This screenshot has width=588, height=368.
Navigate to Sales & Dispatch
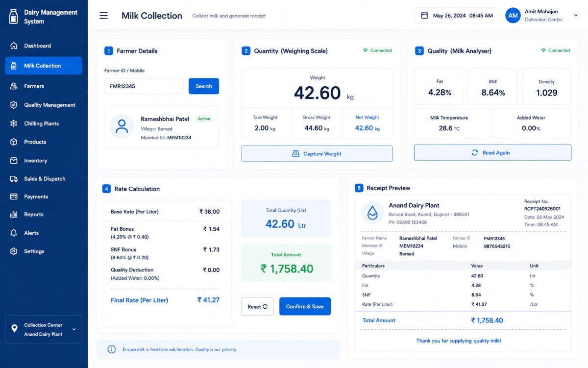click(44, 179)
